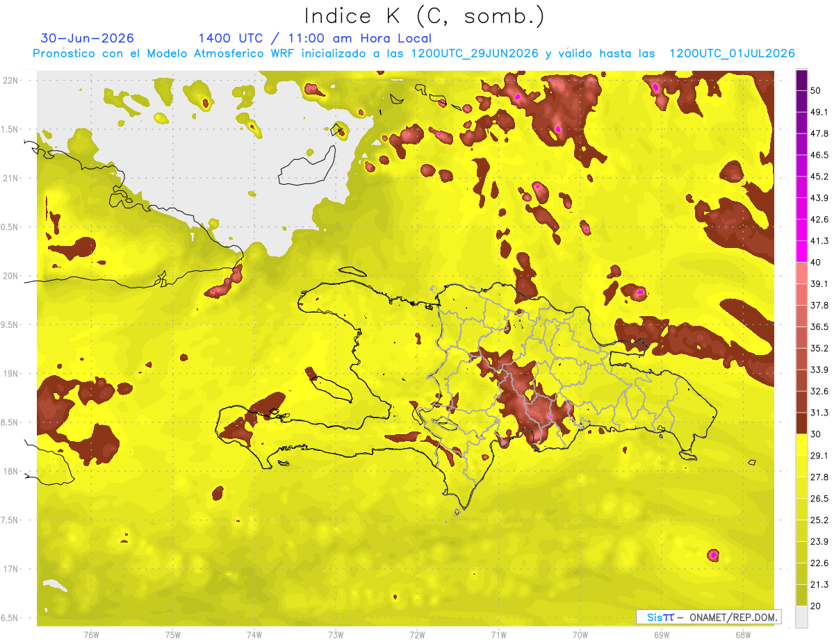Click the "1400 UTC / 11:00 am Hora Local" text
This screenshot has height=644, width=834.
315,38
